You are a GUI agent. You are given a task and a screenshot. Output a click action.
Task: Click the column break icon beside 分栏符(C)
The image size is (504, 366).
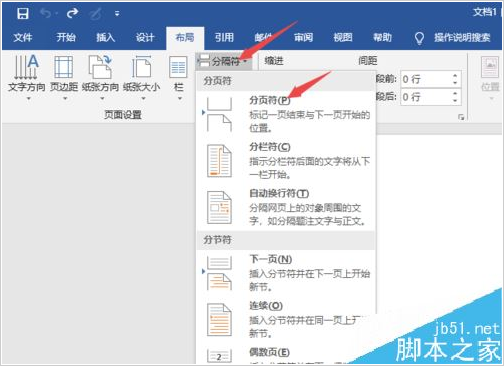point(219,160)
